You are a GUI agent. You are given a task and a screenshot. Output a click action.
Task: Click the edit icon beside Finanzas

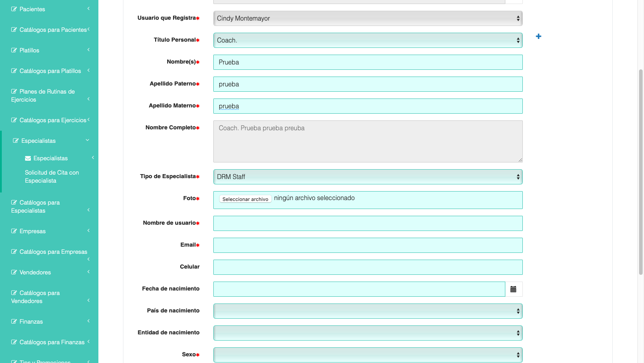tap(14, 322)
